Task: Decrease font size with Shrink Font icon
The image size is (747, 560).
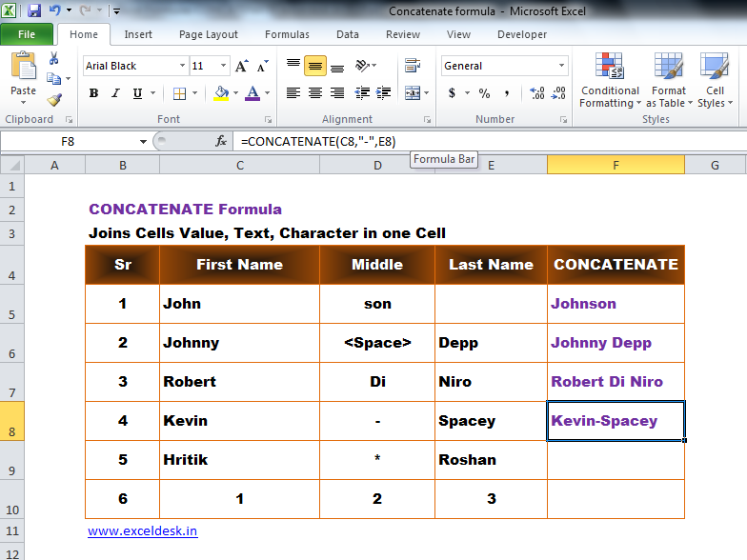Action: [x=263, y=66]
